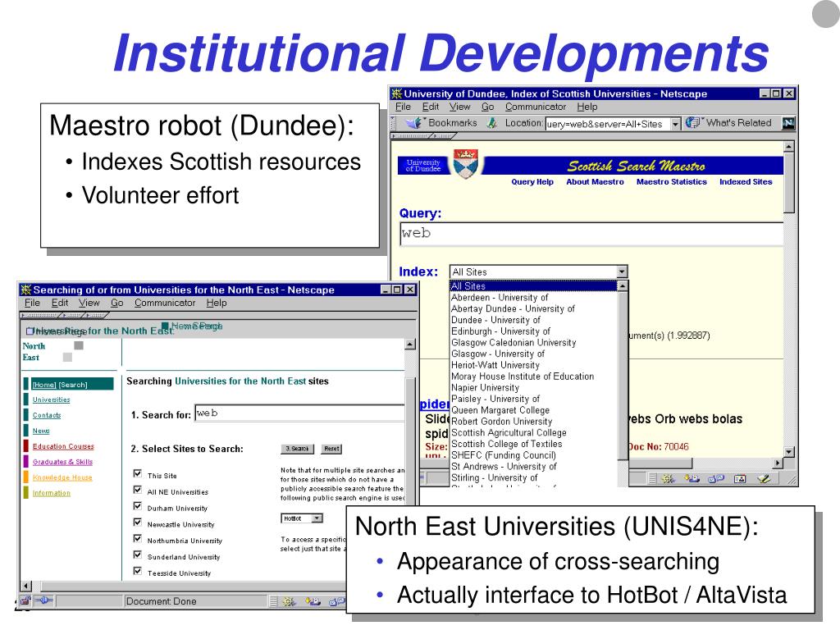Open Composer component icon in Dundee window
The height and width of the screenshot is (630, 840).
coord(764,478)
